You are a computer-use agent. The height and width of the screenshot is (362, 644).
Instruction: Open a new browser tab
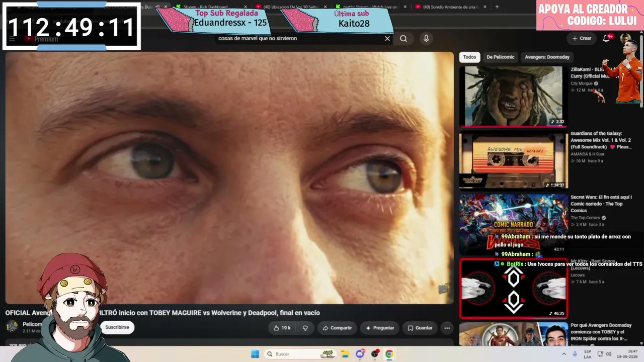point(497,7)
